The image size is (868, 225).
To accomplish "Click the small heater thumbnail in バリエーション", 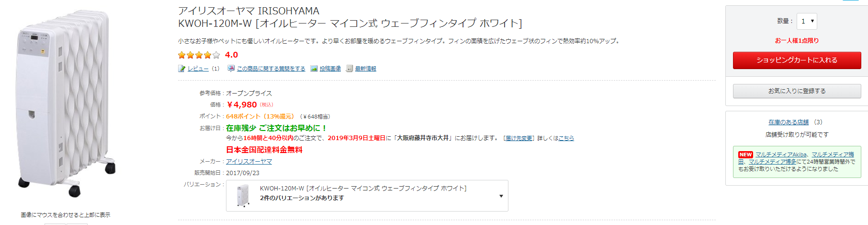I will [243, 196].
